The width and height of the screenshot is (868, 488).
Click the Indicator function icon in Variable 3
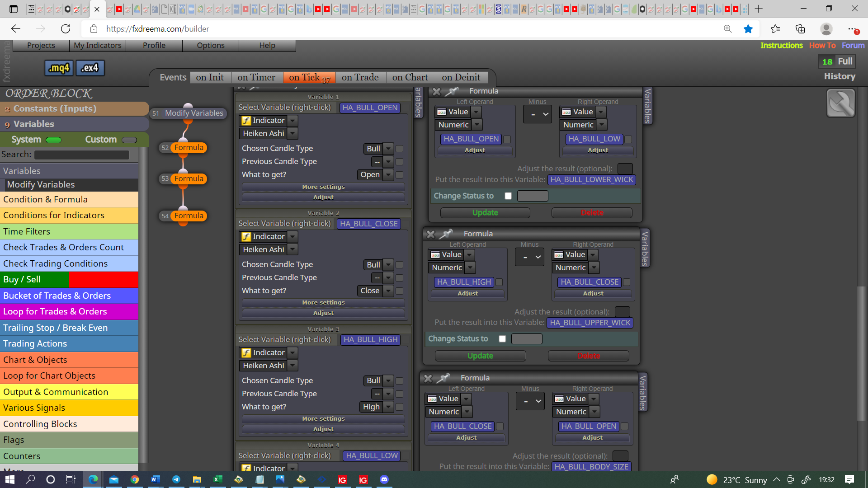click(x=246, y=353)
